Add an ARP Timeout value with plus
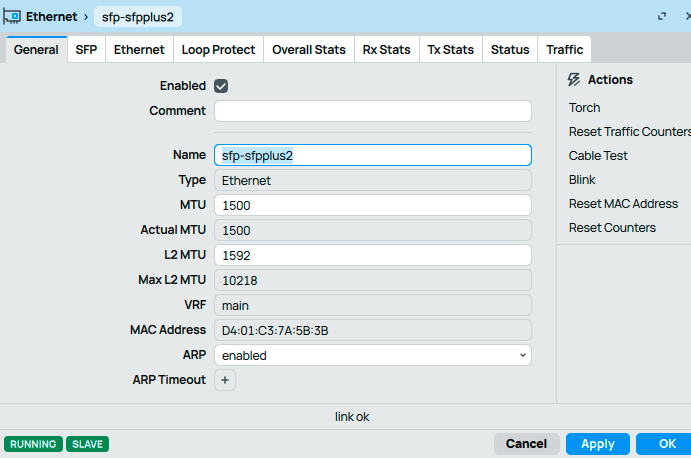 coord(225,380)
